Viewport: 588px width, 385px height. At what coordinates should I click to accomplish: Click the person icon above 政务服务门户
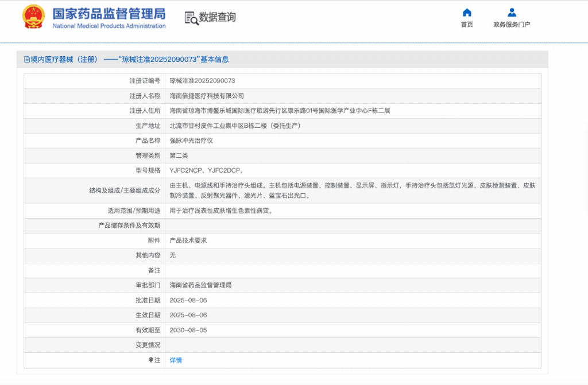pos(512,12)
